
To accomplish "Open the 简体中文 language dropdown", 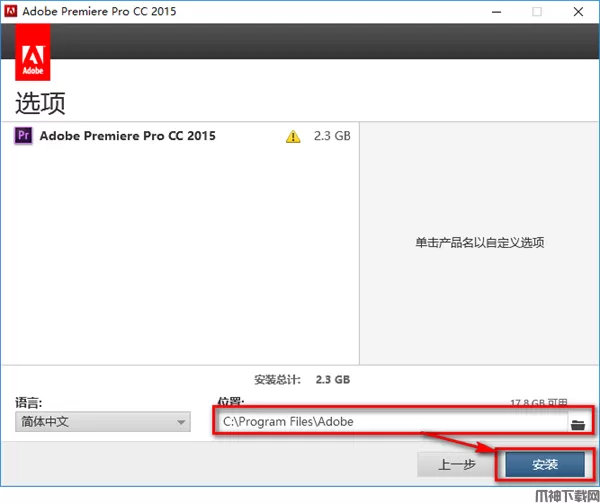I will coord(103,422).
